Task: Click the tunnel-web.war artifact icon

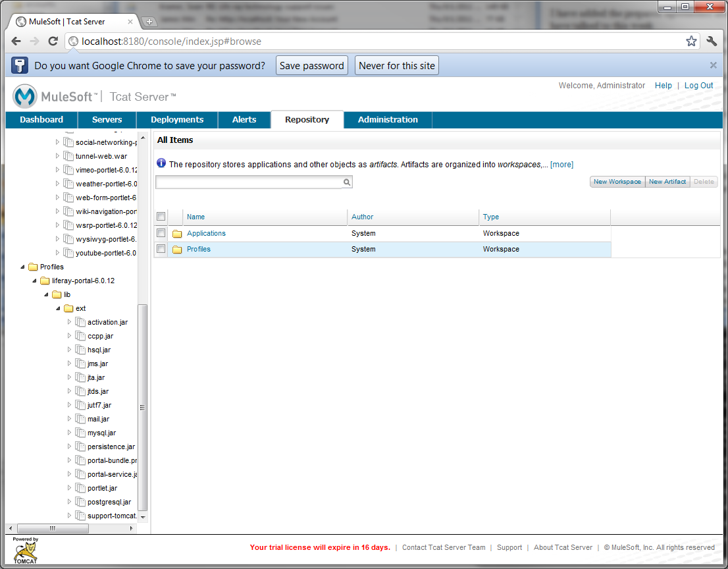Action: point(68,156)
